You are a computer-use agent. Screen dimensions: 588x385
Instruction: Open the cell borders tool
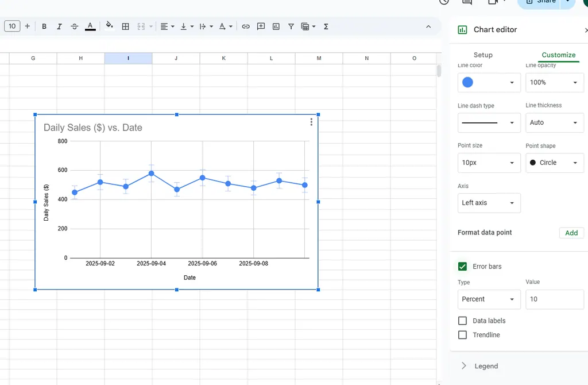pos(125,26)
